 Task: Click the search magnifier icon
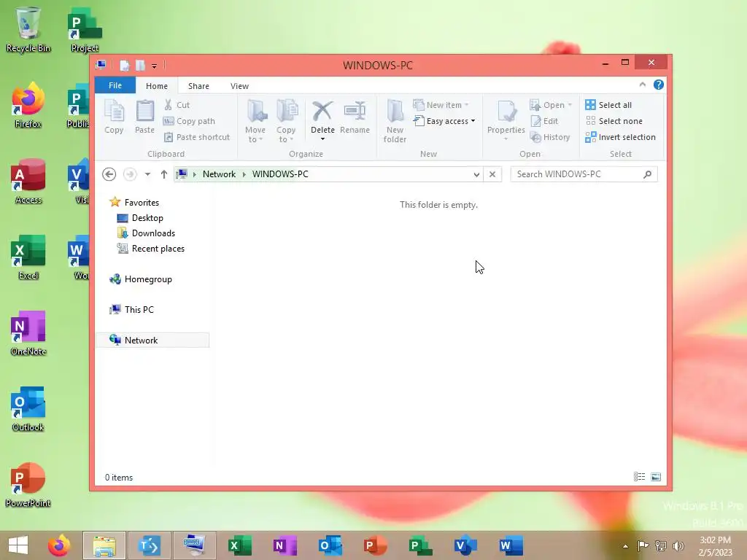tap(648, 174)
